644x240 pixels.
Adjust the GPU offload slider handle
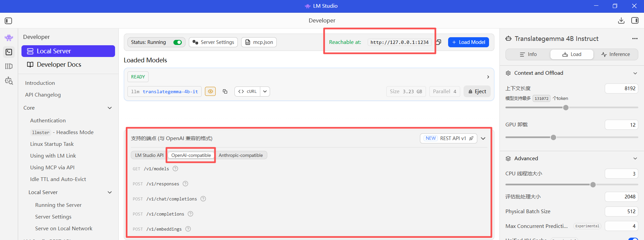coord(553,137)
